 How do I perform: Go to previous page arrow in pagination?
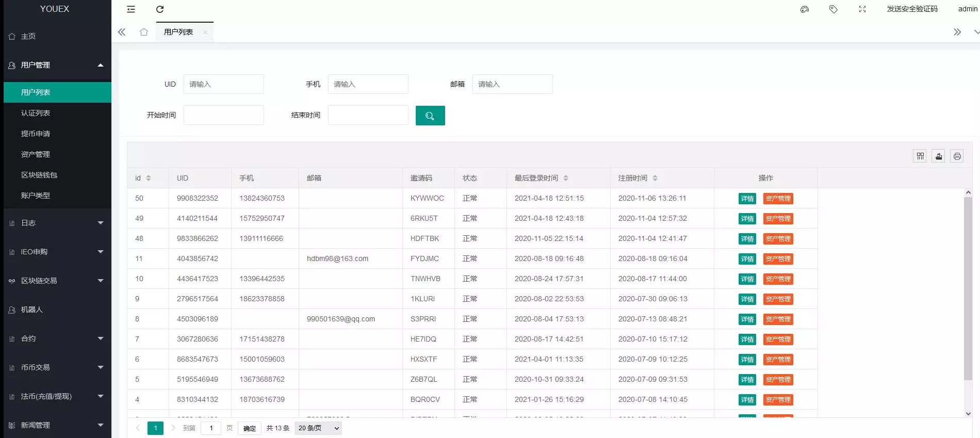tap(138, 428)
